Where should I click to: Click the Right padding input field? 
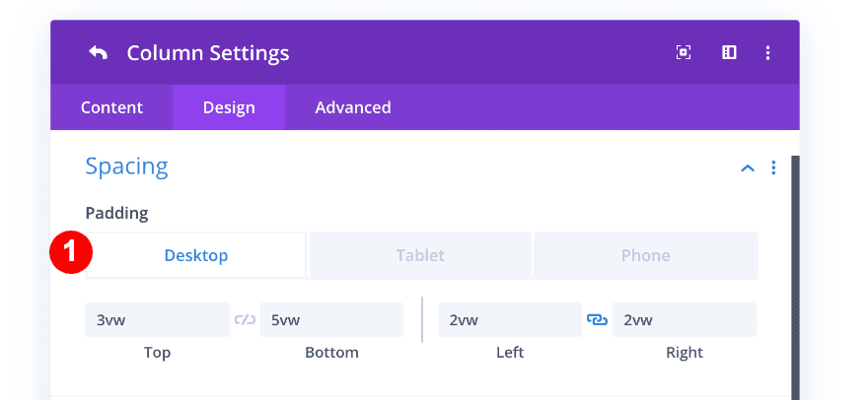[x=684, y=319]
